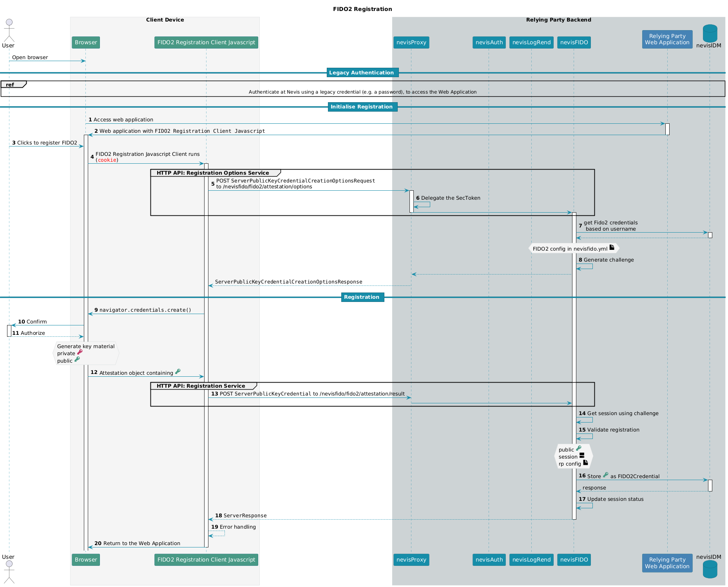Select the bottom Browser participant box
The height and width of the screenshot is (587, 728).
coord(86,560)
